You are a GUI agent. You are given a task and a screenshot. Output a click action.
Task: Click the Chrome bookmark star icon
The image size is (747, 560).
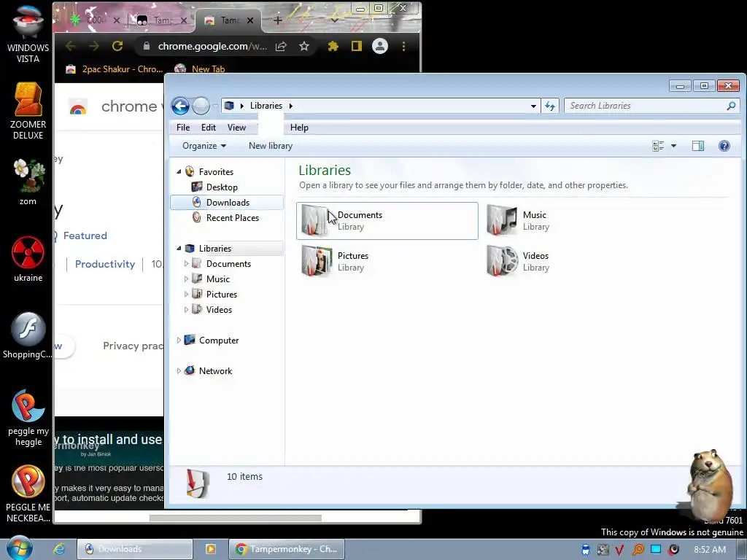[304, 46]
